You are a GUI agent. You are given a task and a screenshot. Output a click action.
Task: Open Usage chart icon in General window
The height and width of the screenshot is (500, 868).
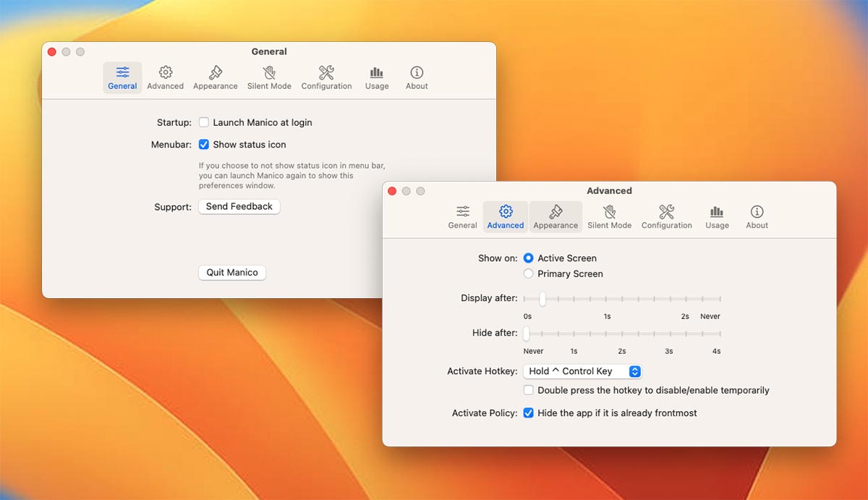tap(376, 73)
